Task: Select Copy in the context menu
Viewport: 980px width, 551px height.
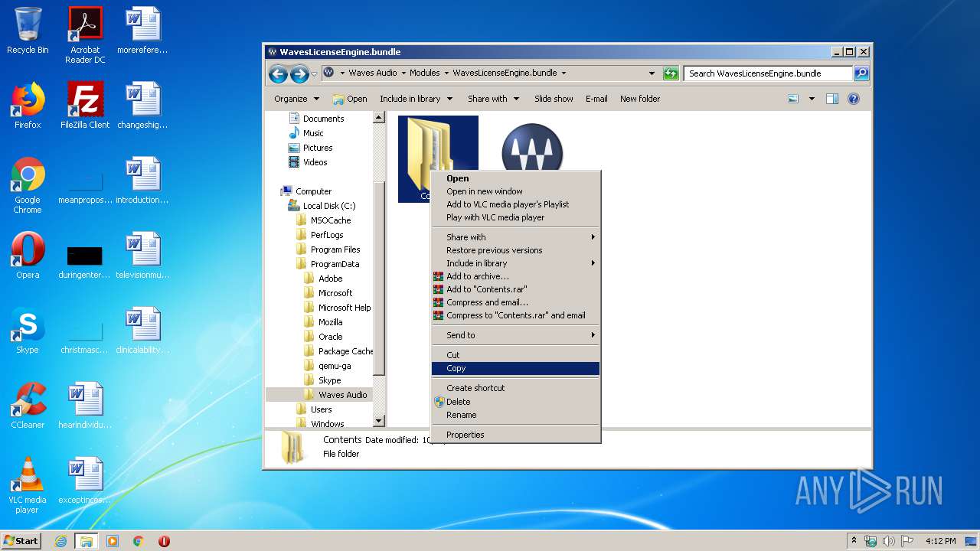Action: (x=456, y=368)
